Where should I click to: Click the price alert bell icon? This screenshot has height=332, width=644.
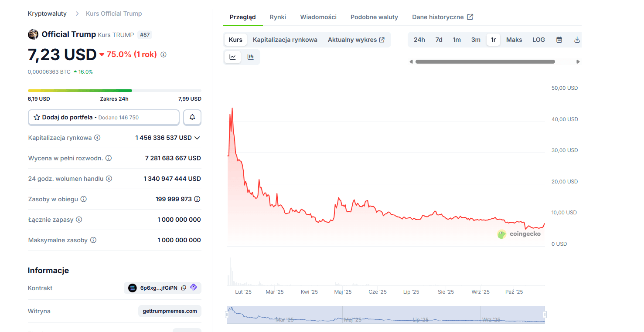coord(192,117)
